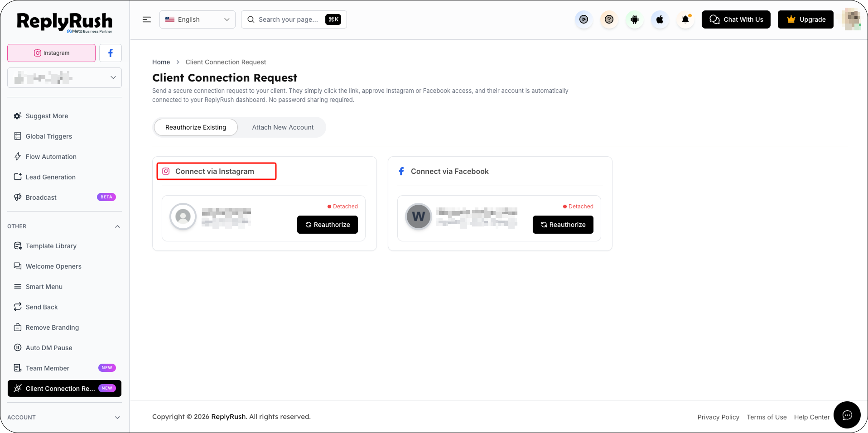The image size is (868, 433).
Task: Click the Remove Branding icon
Action: (x=18, y=327)
